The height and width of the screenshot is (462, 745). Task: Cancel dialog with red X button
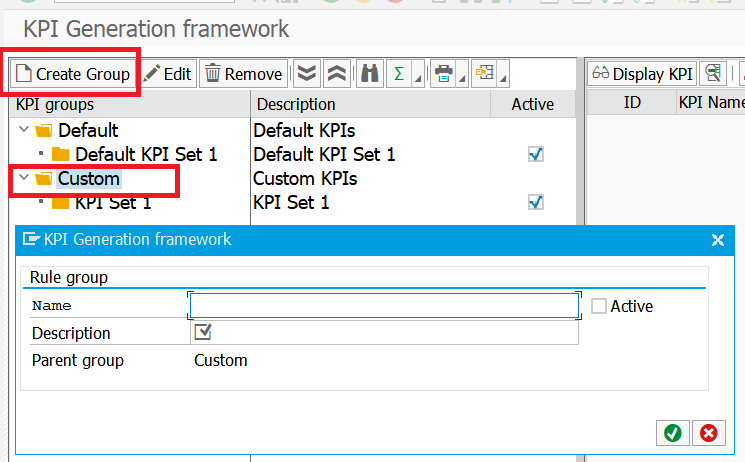pyautogui.click(x=708, y=432)
